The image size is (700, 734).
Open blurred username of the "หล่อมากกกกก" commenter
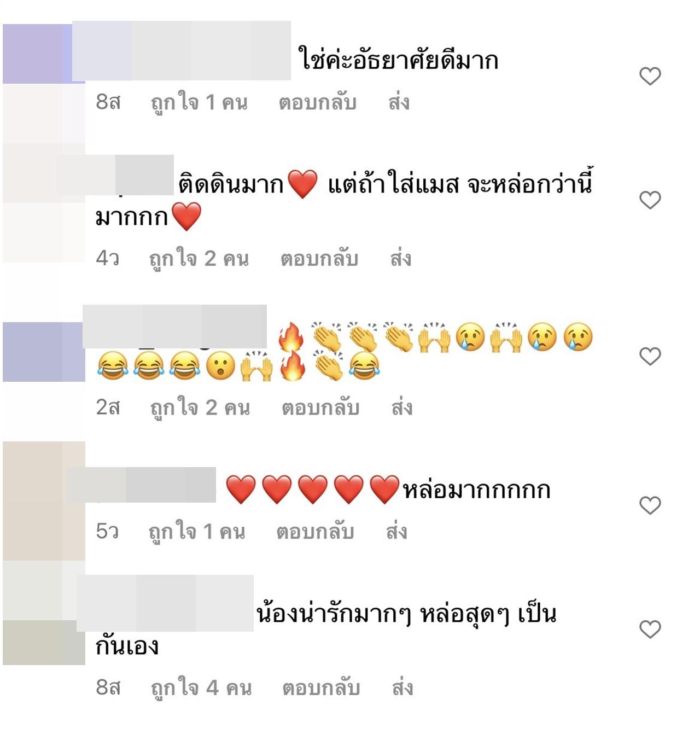coord(141,485)
